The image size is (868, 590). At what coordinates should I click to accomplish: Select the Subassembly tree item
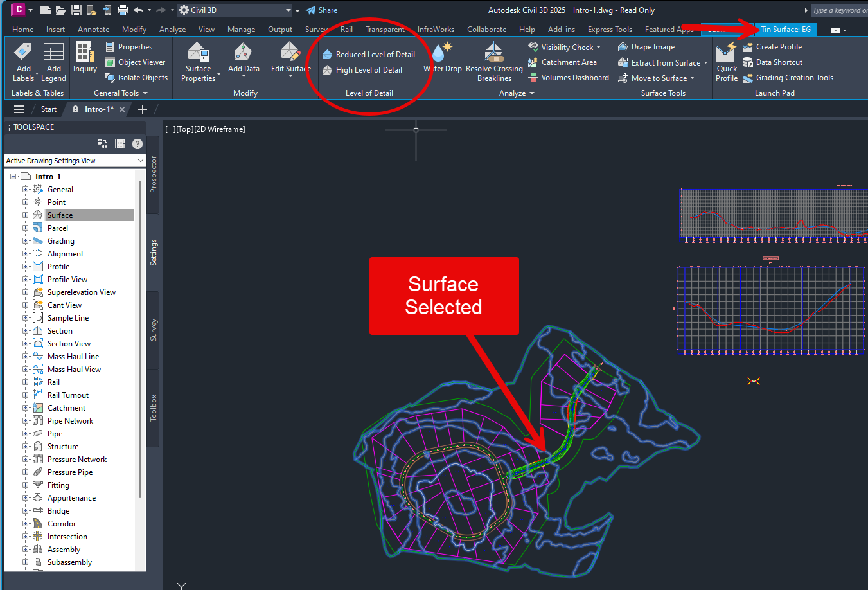click(x=69, y=562)
